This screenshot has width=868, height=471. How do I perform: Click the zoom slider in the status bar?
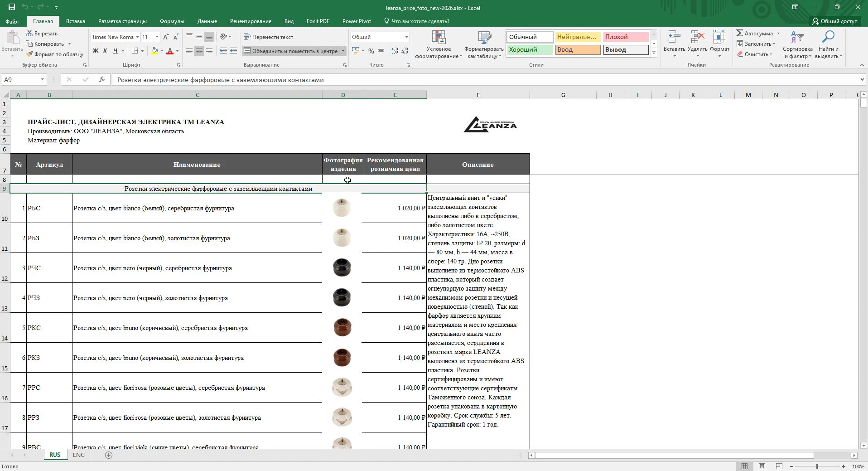click(817, 466)
